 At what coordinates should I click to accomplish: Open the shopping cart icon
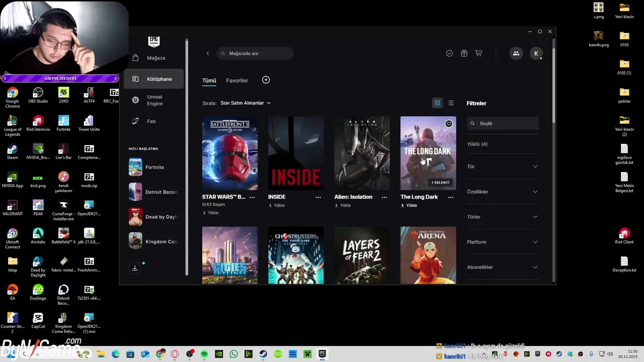478,53
